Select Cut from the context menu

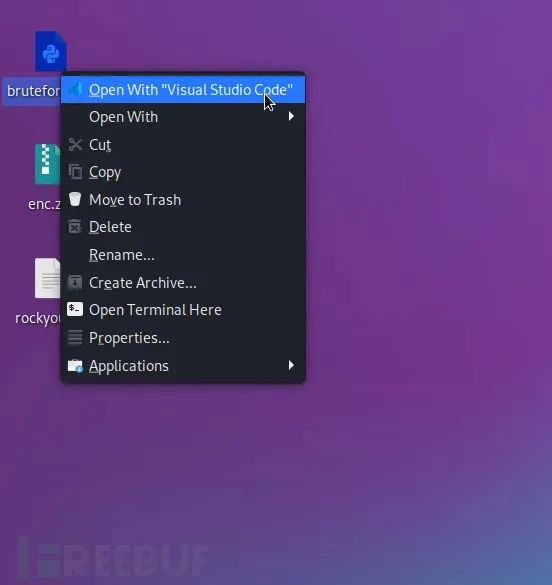183,145
